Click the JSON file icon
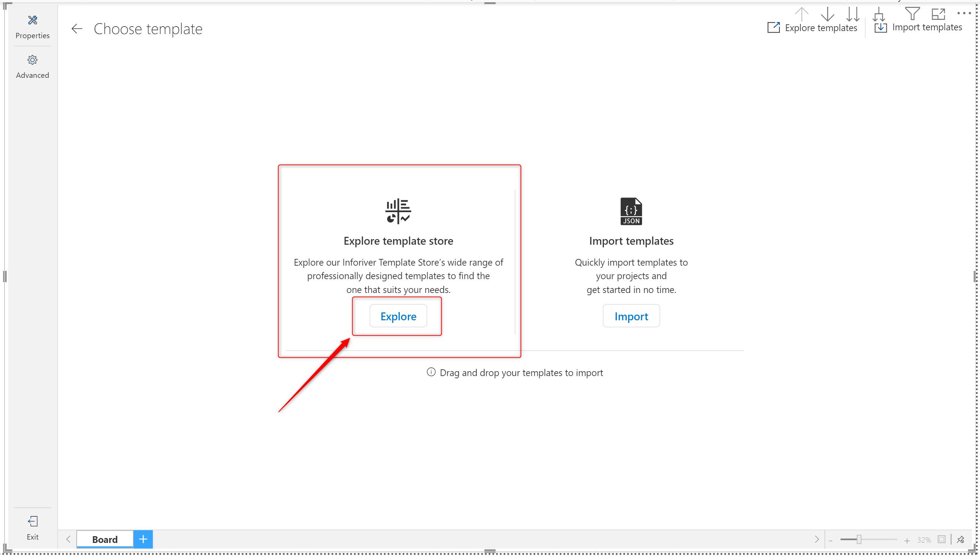 tap(631, 211)
